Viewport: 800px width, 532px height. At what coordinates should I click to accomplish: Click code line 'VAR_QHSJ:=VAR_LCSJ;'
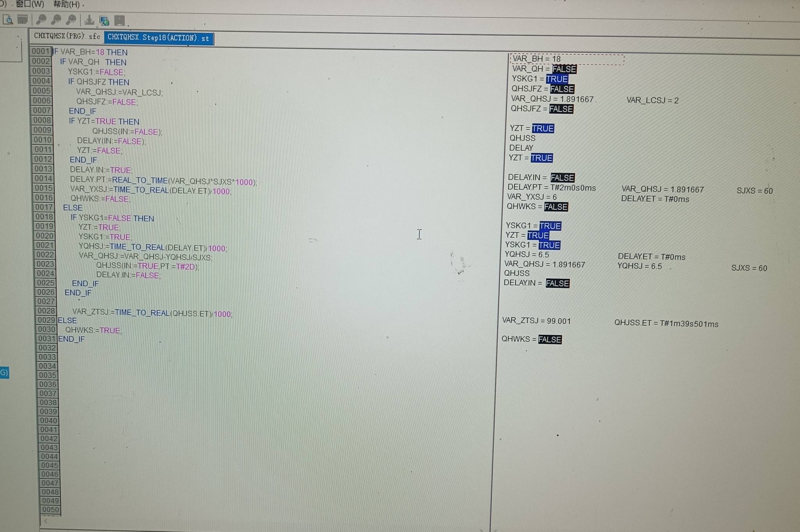[x=120, y=92]
